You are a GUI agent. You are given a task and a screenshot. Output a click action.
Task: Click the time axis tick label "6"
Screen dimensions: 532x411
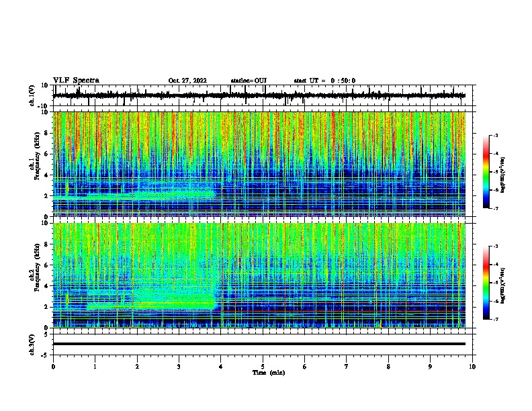305,367
